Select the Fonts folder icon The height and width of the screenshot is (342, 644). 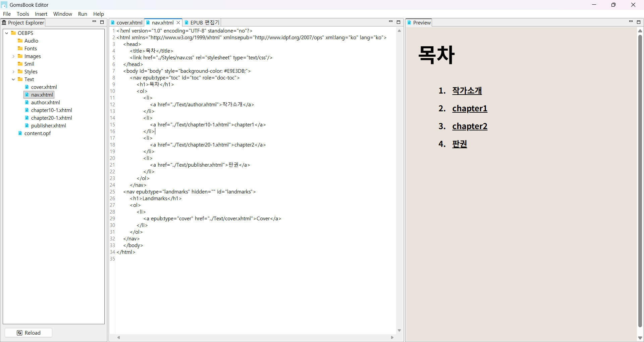pyautogui.click(x=20, y=48)
